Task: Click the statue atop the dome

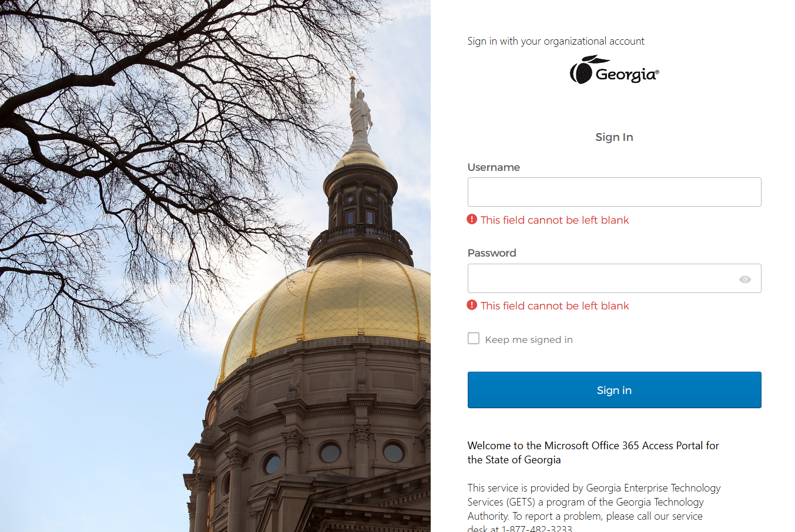Action: [x=360, y=112]
